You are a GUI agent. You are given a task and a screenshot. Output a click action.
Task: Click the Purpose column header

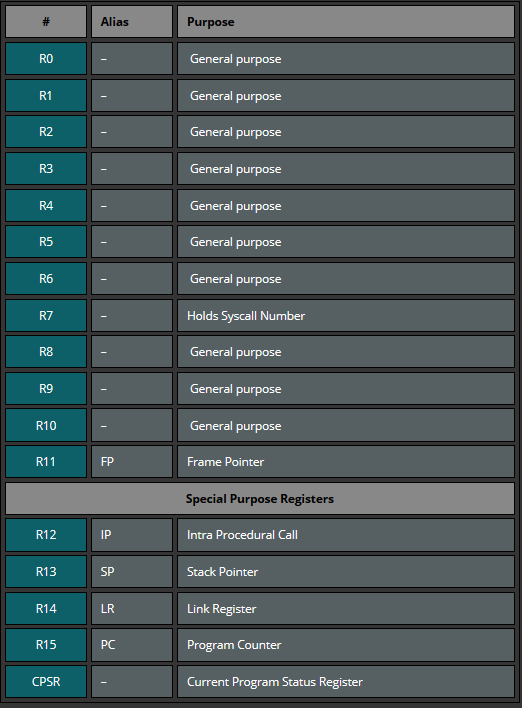pyautogui.click(x=346, y=22)
